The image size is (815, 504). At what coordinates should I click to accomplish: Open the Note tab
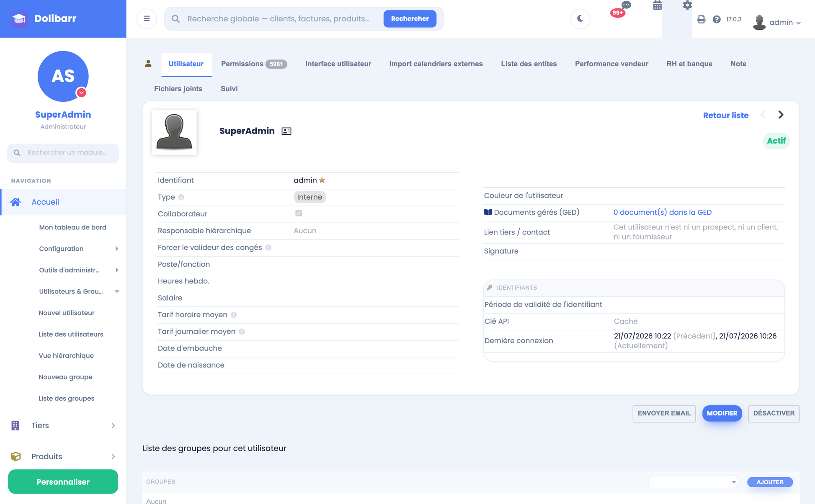(x=738, y=64)
